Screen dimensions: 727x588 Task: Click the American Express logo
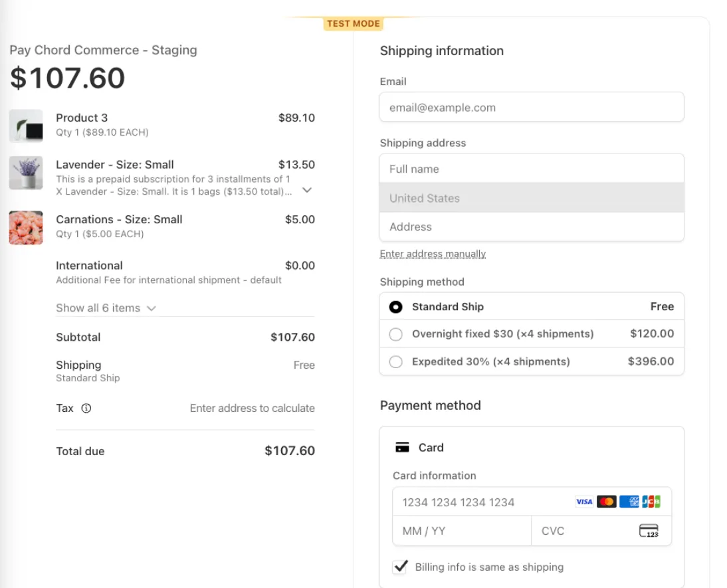pyautogui.click(x=629, y=502)
